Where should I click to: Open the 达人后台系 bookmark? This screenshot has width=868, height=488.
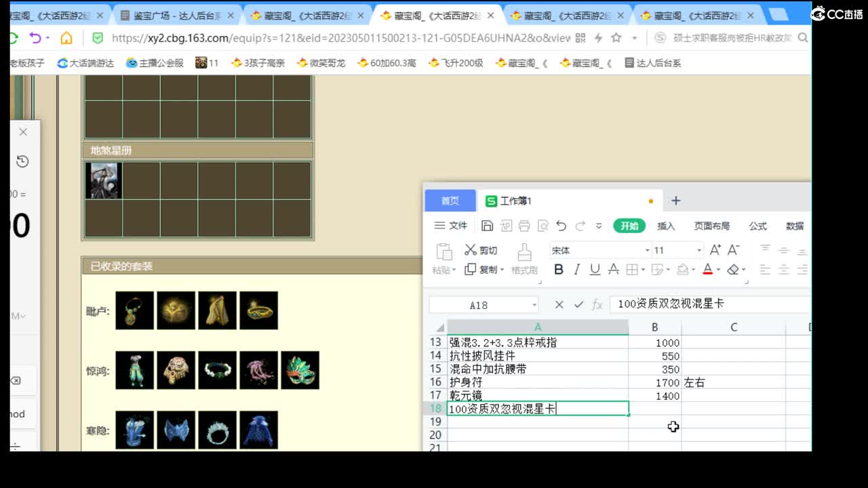pyautogui.click(x=652, y=63)
